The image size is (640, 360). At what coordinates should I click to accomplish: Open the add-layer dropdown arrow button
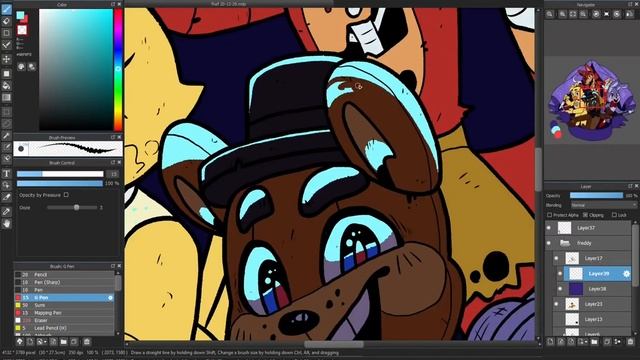(582, 342)
